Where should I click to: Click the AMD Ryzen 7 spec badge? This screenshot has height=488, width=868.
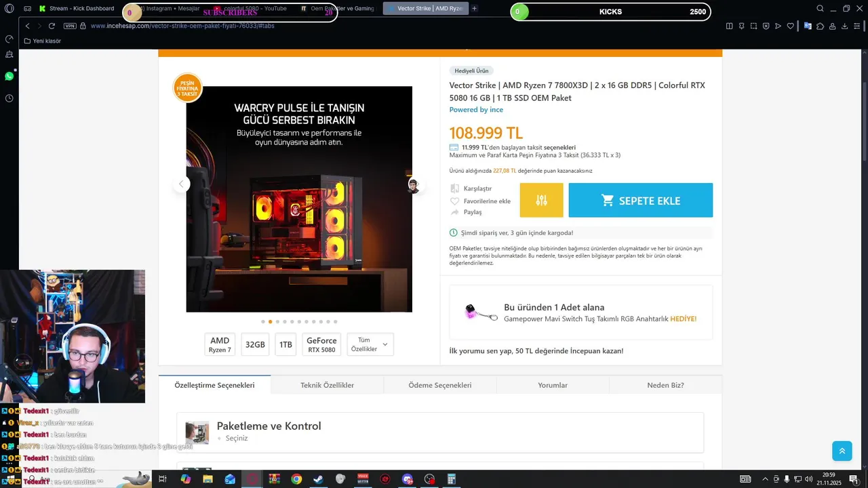[220, 344]
